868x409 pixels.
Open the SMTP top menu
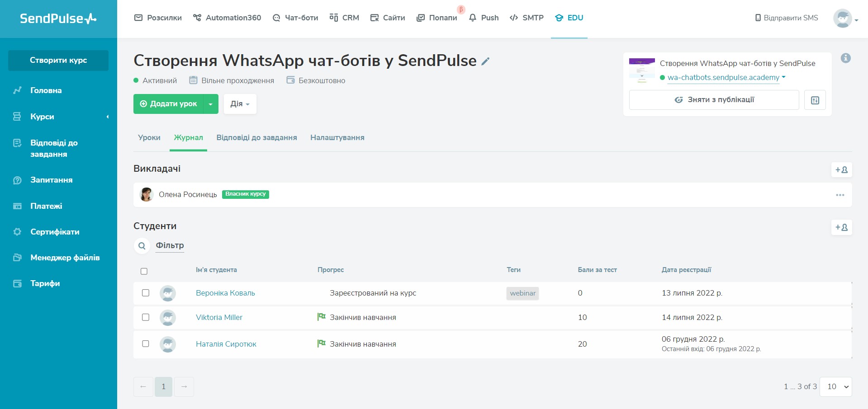coord(526,18)
